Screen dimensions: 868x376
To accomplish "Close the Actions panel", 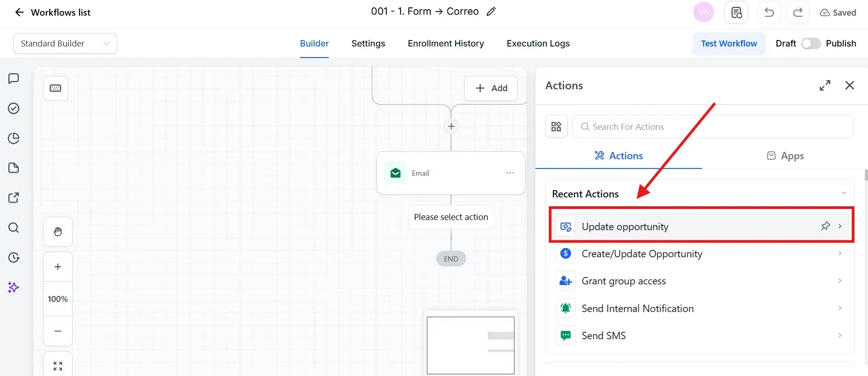I will tap(850, 86).
